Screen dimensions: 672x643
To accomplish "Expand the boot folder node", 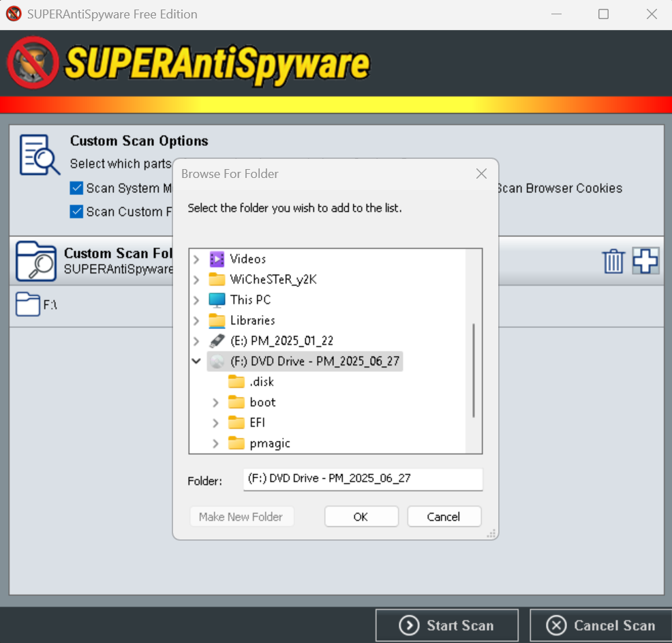I will (215, 402).
